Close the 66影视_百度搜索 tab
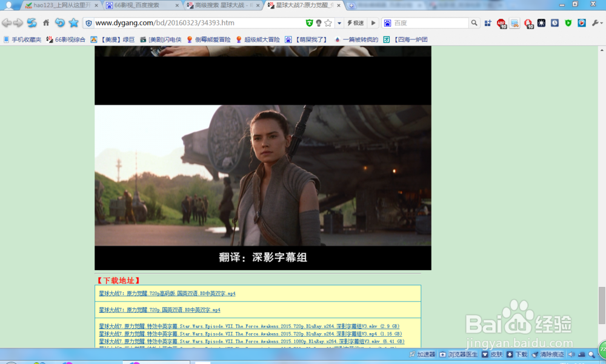This screenshot has width=606, height=364. (x=177, y=5)
